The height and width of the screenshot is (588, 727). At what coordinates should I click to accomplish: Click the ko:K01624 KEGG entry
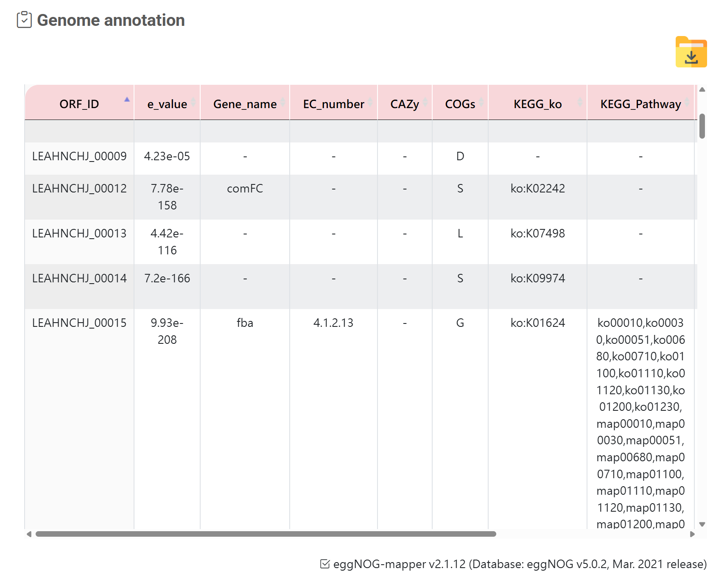click(x=537, y=323)
